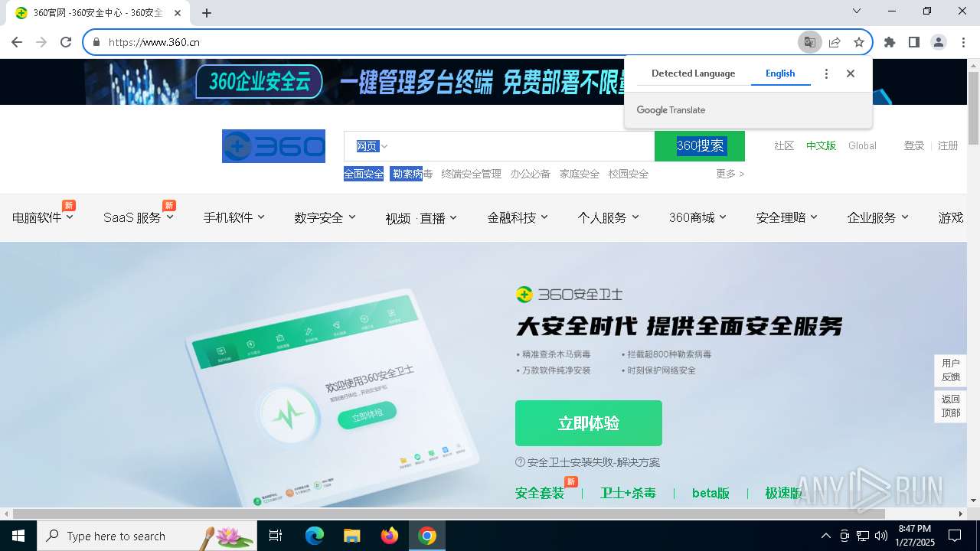Image resolution: width=980 pixels, height=551 pixels.
Task: Select the English tab in translate popup
Action: click(x=780, y=73)
